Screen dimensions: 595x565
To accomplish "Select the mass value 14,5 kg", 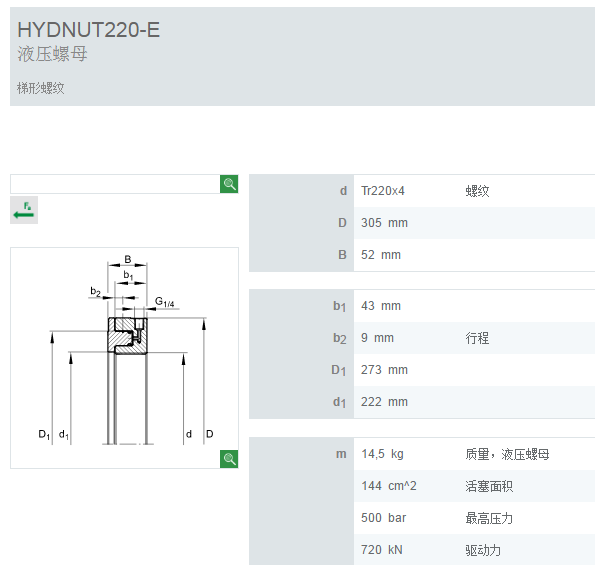I will (x=382, y=454).
